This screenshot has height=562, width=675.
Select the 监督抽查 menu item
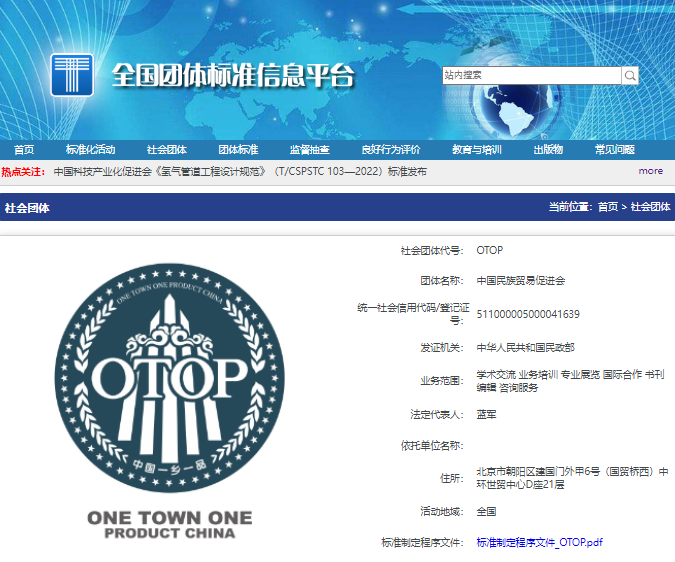(310, 150)
